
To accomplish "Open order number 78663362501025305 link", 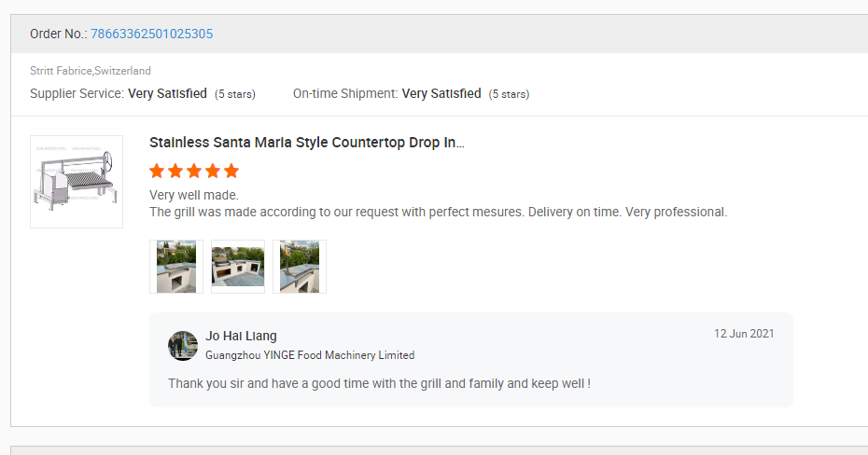I will pos(151,34).
